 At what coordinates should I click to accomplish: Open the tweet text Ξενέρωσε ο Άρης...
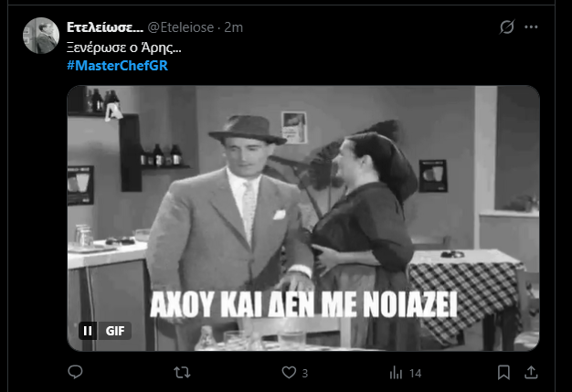[x=124, y=48]
